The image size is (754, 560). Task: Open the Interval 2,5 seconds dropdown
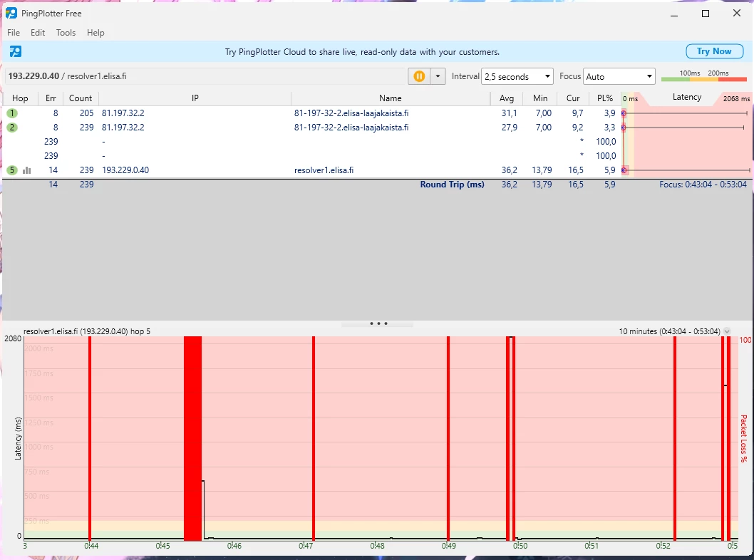[517, 76]
